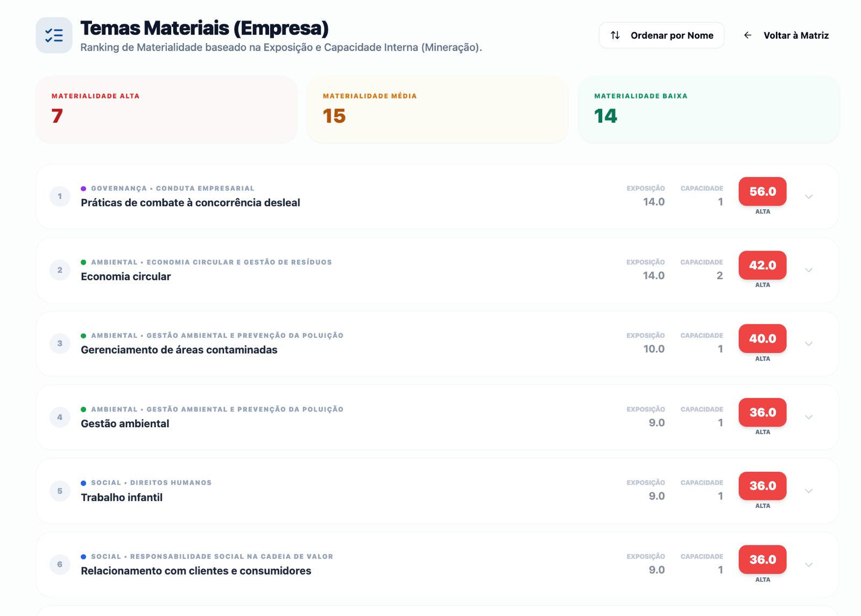861x616 pixels.
Task: Expand the Práticas de combate à concorrência desleal row
Action: click(808, 197)
